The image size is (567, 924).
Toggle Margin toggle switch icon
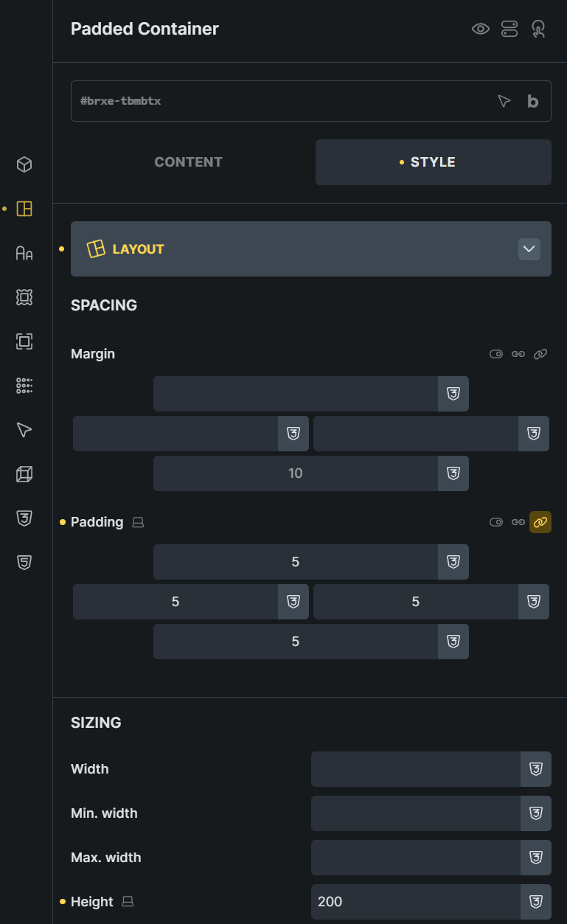point(496,354)
